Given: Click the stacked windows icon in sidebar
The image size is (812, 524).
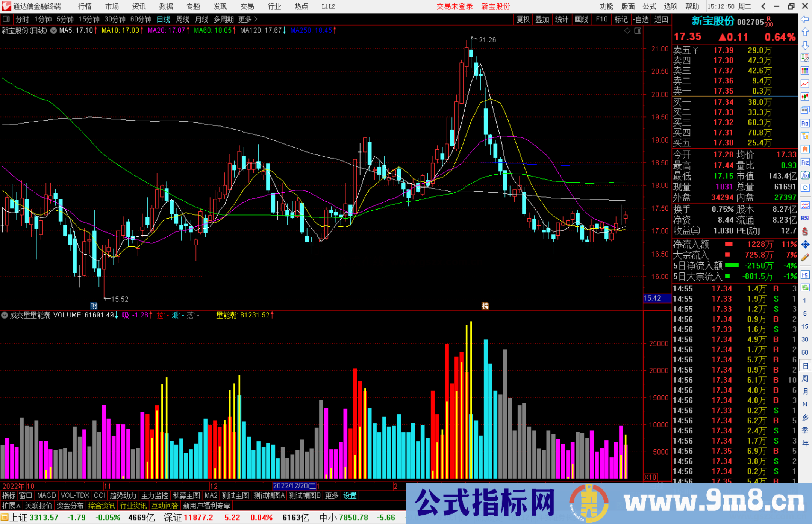Looking at the screenshot, I should 805,110.
